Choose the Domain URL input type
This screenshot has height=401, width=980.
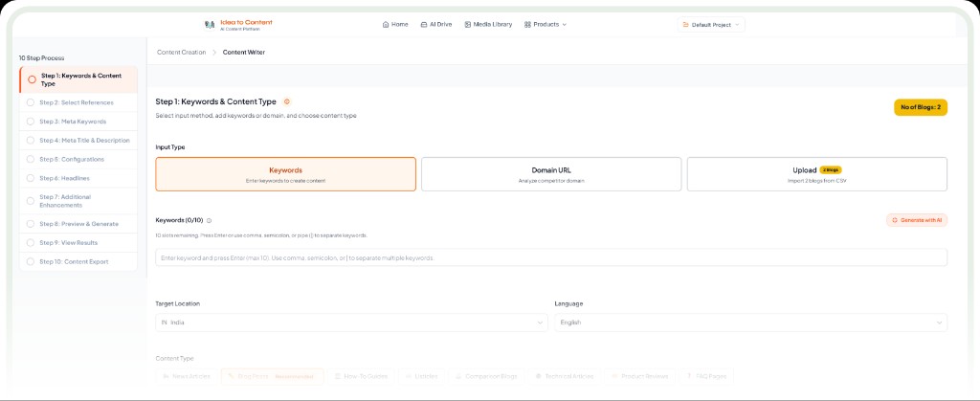point(551,174)
